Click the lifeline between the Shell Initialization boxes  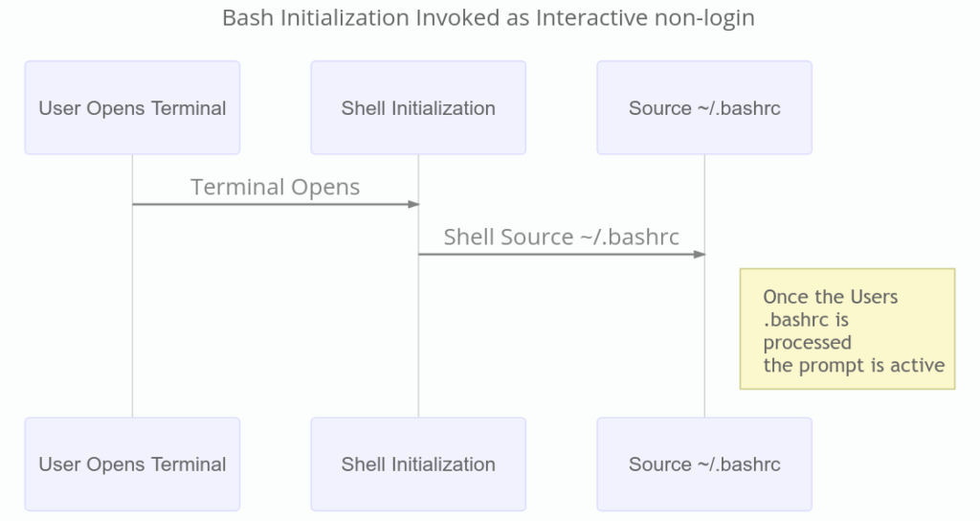(418, 335)
